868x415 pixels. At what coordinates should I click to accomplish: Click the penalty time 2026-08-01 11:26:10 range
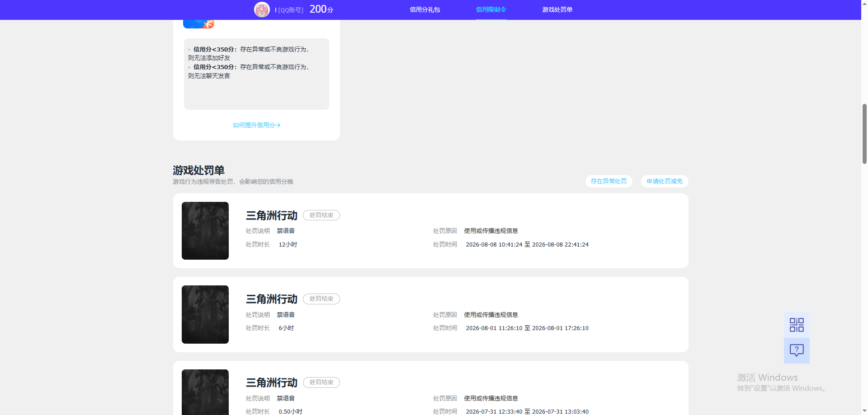click(x=527, y=328)
